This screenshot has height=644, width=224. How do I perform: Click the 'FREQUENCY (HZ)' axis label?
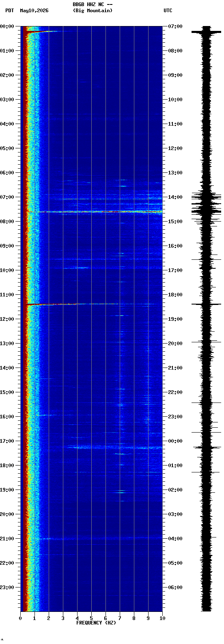click(96, 623)
